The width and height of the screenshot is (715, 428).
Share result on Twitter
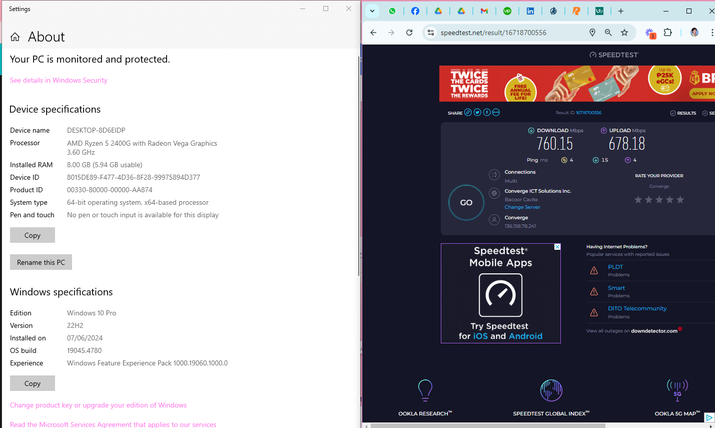tap(477, 112)
